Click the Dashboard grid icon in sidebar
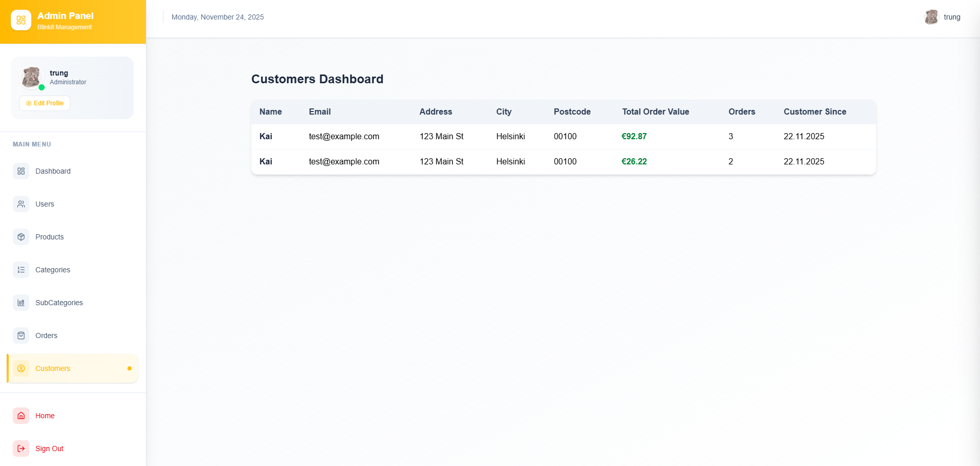Screen dimensions: 980x466 click(x=21, y=171)
